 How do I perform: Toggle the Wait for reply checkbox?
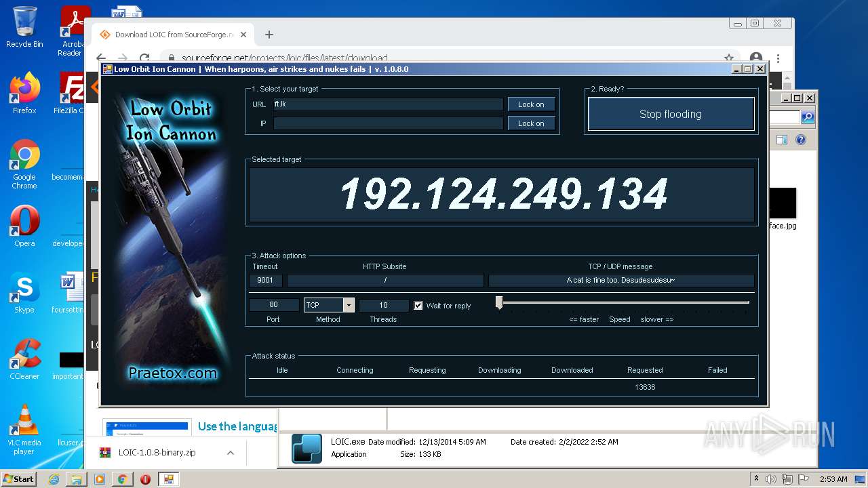[418, 306]
